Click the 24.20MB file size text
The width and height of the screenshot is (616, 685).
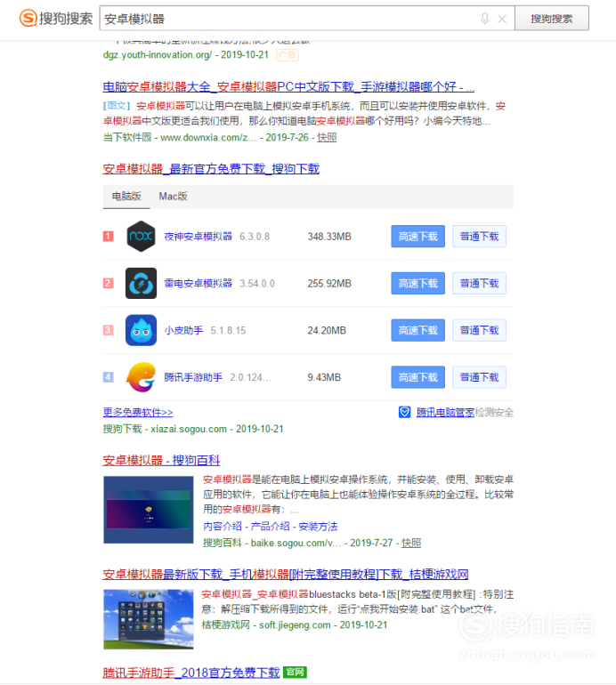(x=327, y=330)
